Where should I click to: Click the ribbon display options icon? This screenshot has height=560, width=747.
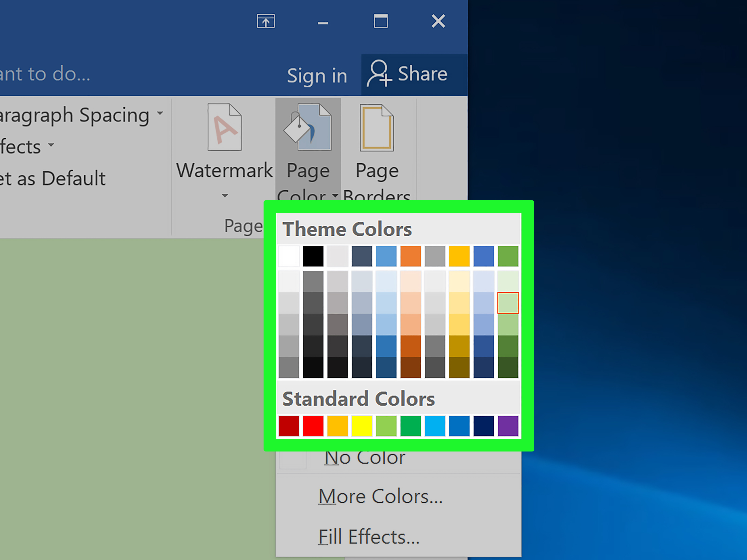tap(266, 22)
